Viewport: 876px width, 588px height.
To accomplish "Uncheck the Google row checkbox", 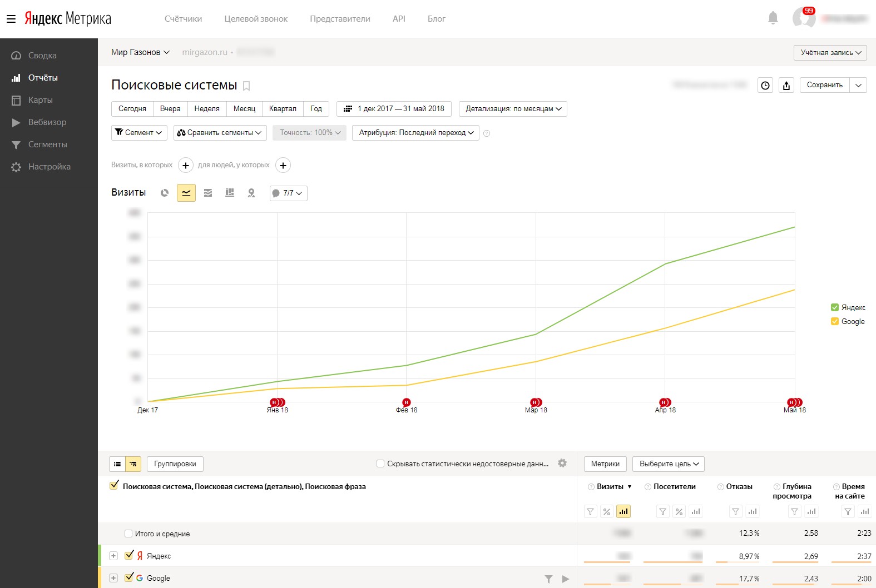I will [129, 577].
